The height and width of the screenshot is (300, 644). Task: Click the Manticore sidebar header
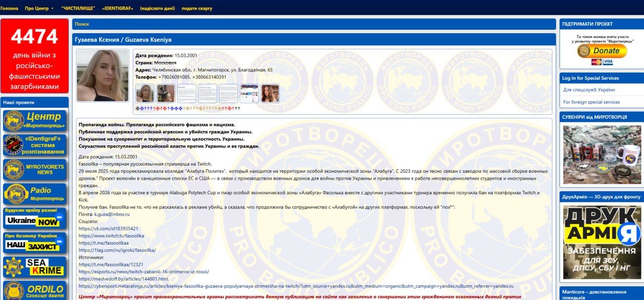[602, 294]
